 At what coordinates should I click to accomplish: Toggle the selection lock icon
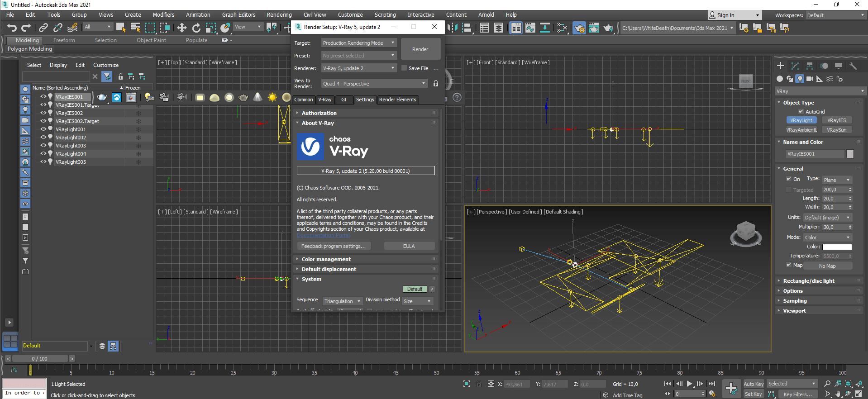(x=478, y=384)
